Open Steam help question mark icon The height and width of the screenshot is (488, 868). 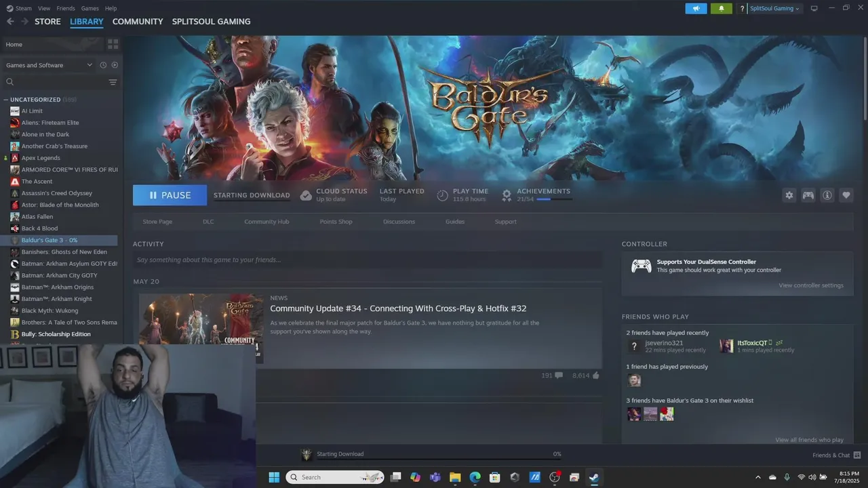click(743, 9)
